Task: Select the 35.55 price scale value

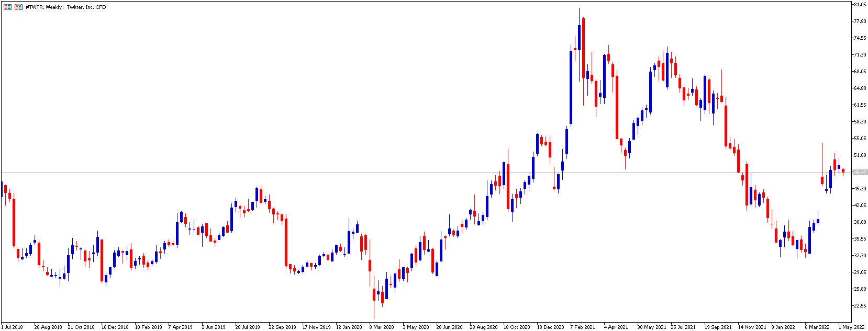Action: tap(859, 239)
